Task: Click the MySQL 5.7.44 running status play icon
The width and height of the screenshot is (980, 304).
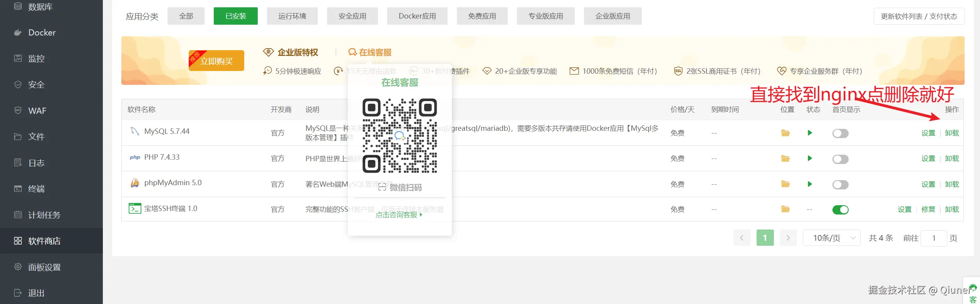Action: (810, 133)
